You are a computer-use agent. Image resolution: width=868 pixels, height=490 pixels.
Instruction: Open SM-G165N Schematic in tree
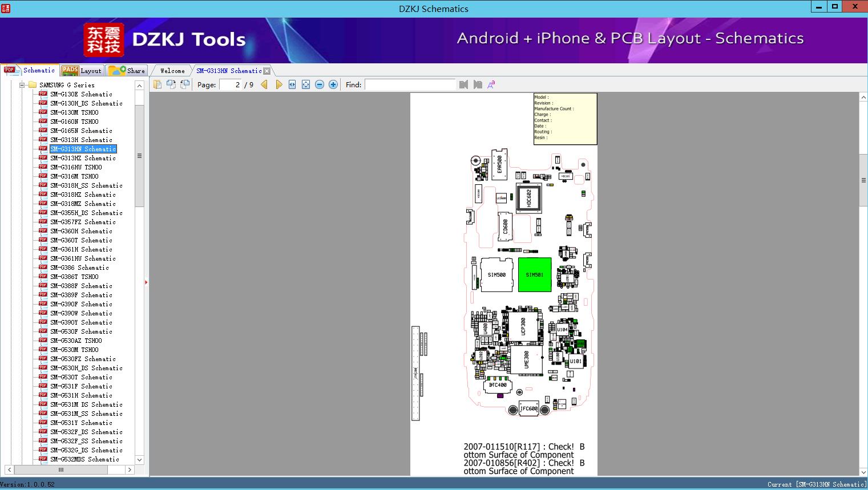(x=81, y=131)
